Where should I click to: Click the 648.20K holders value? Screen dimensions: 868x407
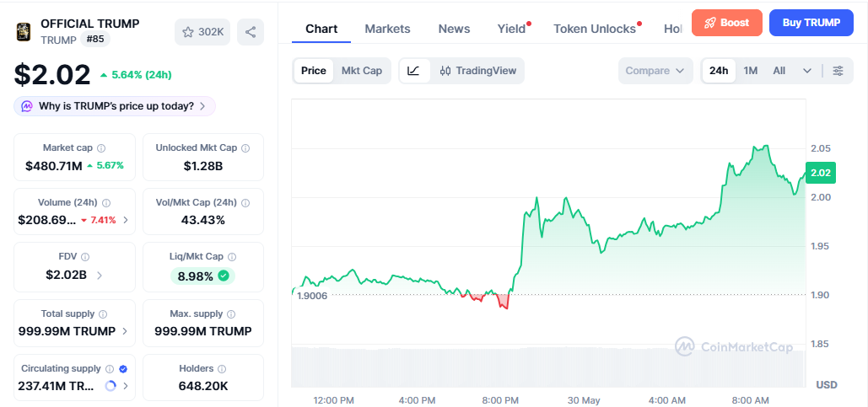click(203, 386)
